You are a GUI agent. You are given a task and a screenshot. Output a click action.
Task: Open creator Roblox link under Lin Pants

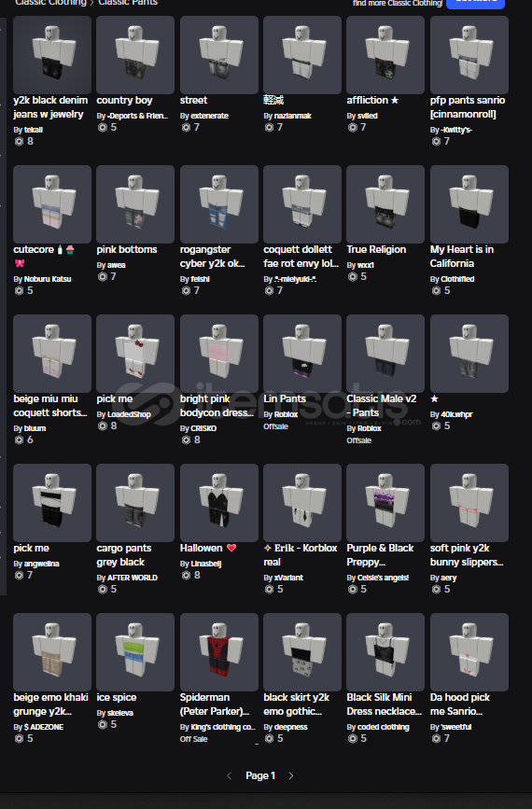click(286, 414)
